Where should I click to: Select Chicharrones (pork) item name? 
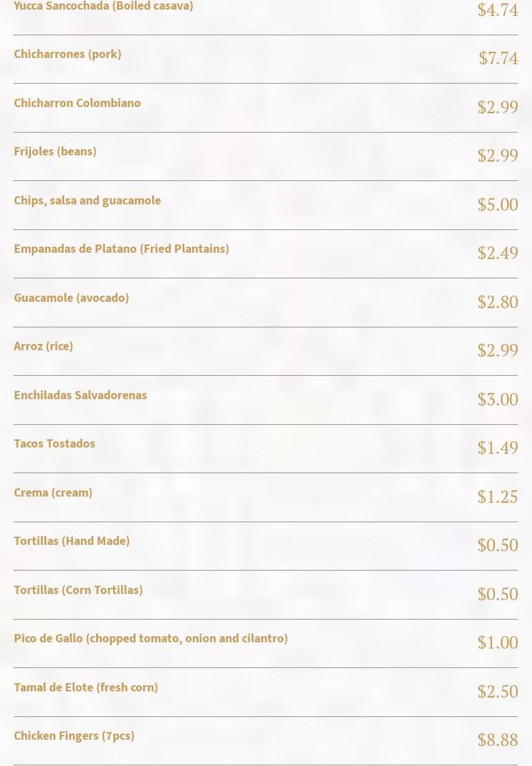click(68, 54)
